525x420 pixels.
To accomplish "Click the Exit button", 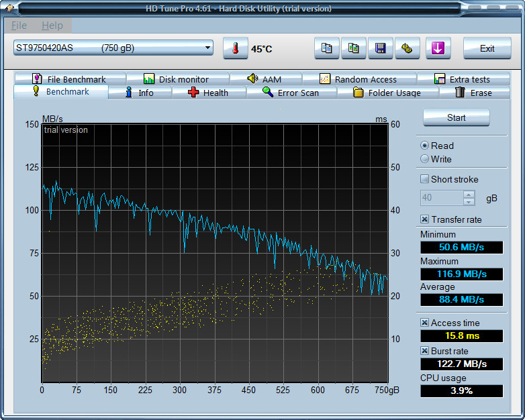I will click(487, 48).
